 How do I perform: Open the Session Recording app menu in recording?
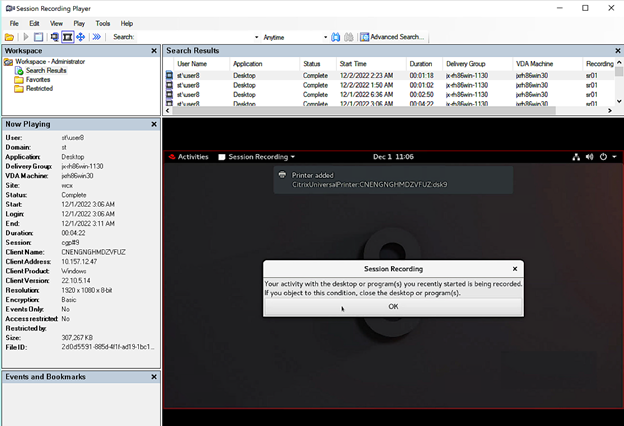[x=257, y=157]
